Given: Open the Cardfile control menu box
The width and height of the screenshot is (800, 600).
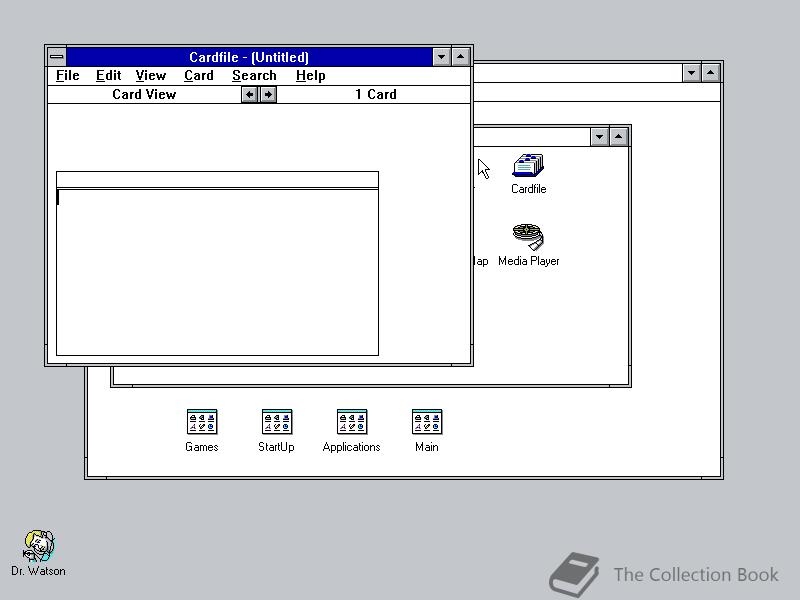Looking at the screenshot, I should (57, 57).
